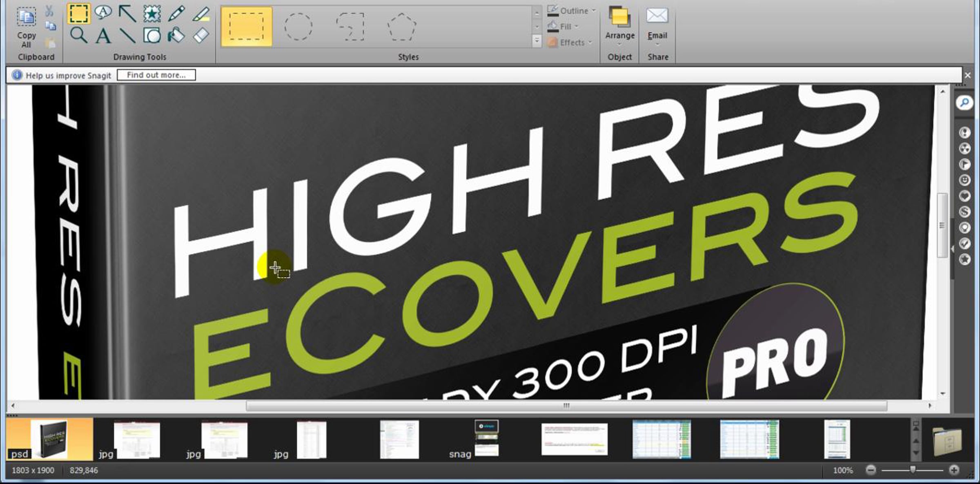Choose the freehand selection style

(350, 27)
